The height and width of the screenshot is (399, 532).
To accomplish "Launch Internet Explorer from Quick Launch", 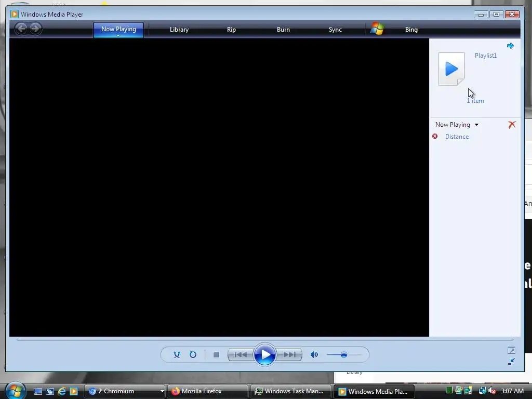I will [62, 391].
